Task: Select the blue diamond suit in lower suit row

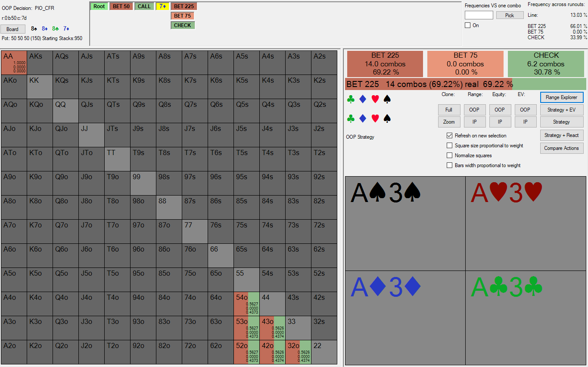Action: 363,118
